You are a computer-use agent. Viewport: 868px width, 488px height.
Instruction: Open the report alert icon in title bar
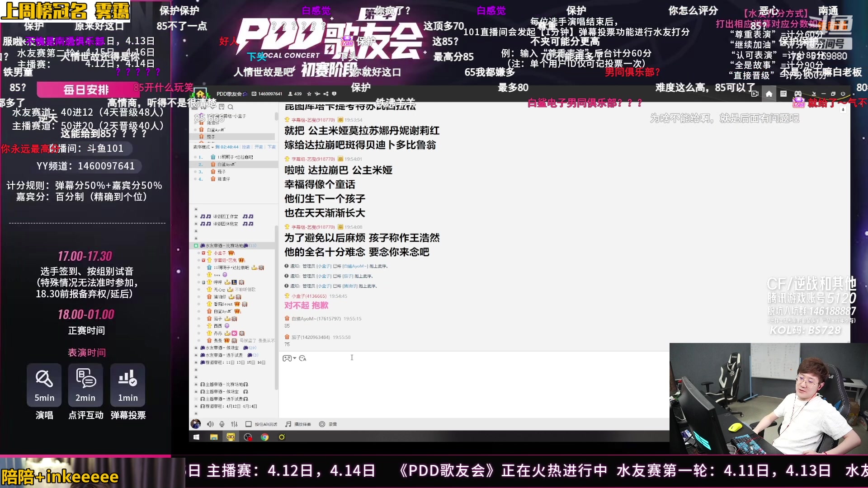coord(334,94)
